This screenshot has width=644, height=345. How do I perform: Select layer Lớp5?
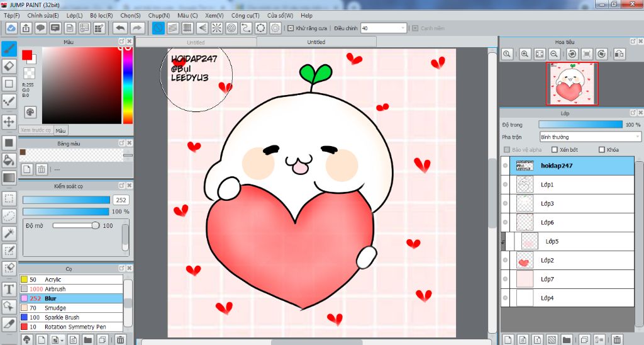(x=568, y=241)
